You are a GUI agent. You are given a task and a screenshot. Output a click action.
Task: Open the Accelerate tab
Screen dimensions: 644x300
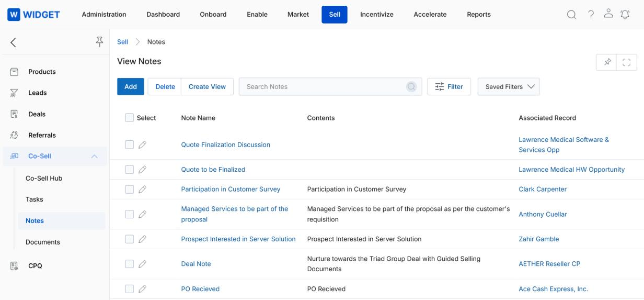(430, 15)
